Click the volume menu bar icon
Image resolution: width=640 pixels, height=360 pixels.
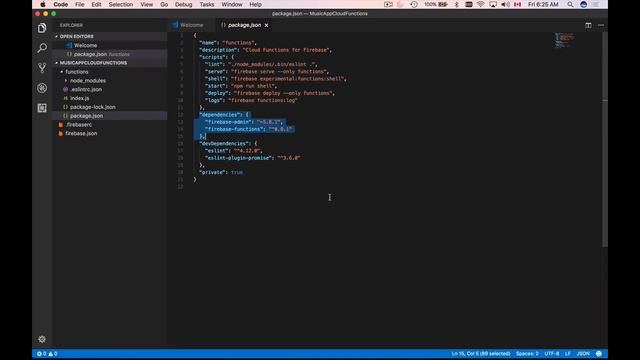click(505, 4)
